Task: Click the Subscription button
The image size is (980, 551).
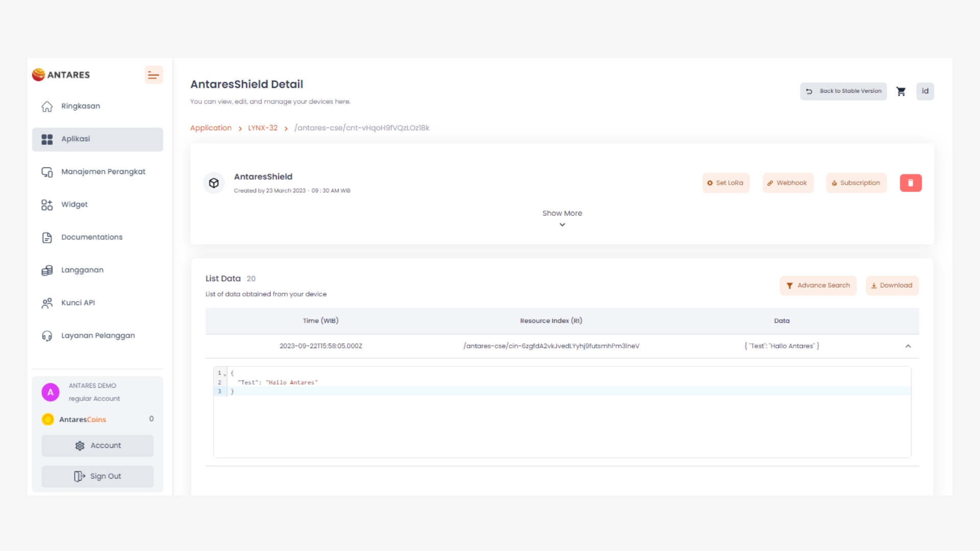Action: (x=856, y=183)
